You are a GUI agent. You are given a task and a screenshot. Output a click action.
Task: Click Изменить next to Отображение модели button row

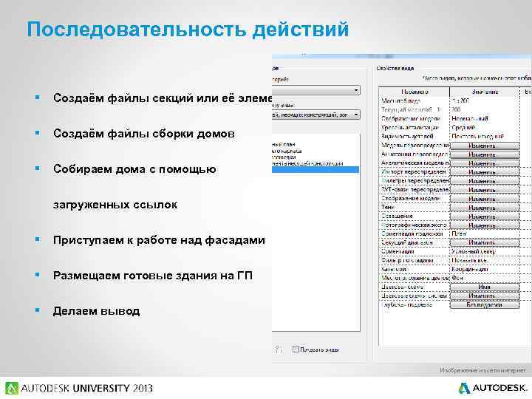[x=485, y=199]
